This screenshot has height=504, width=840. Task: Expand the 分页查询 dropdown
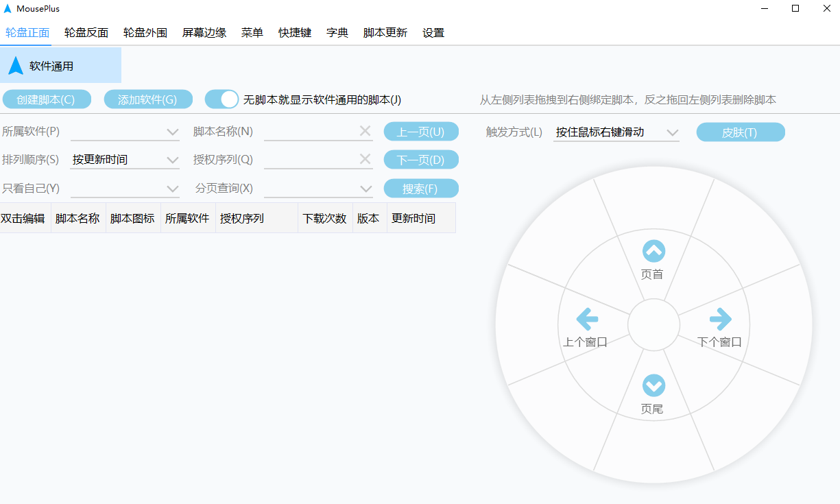pyautogui.click(x=365, y=188)
